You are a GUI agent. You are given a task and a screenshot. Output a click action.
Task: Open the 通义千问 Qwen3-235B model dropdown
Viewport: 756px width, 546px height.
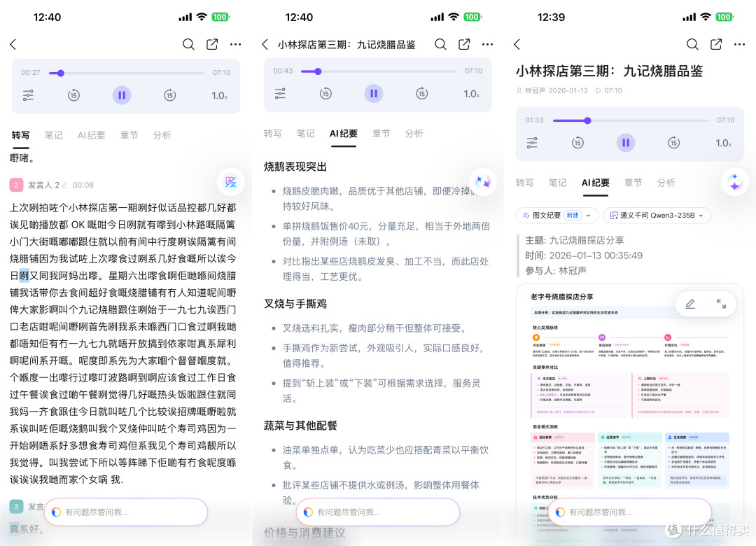click(657, 215)
